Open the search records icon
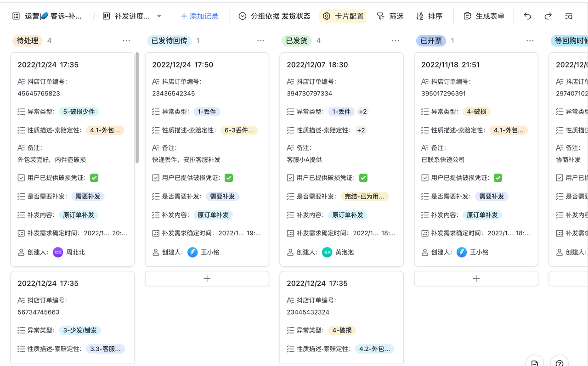This screenshot has width=588, height=366. 569,16
